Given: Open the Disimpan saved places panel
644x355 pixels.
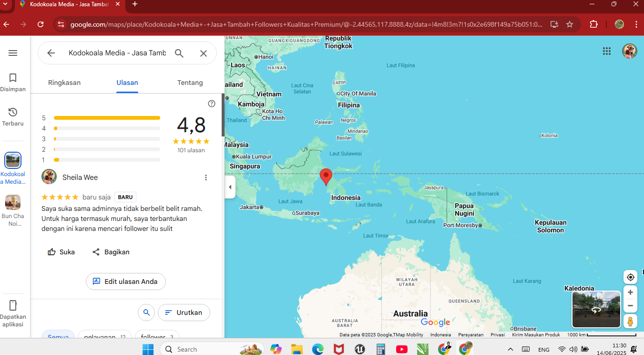Looking at the screenshot, I should pos(13,82).
